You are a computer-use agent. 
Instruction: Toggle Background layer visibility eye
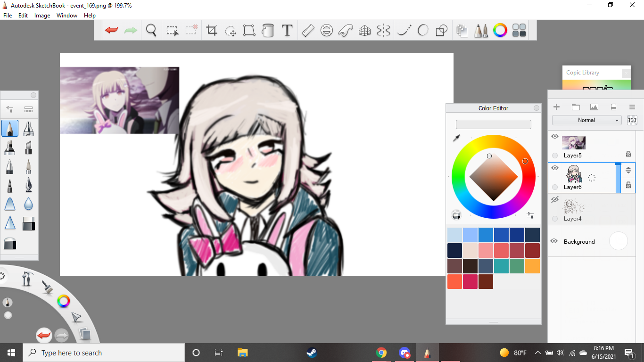pyautogui.click(x=554, y=241)
